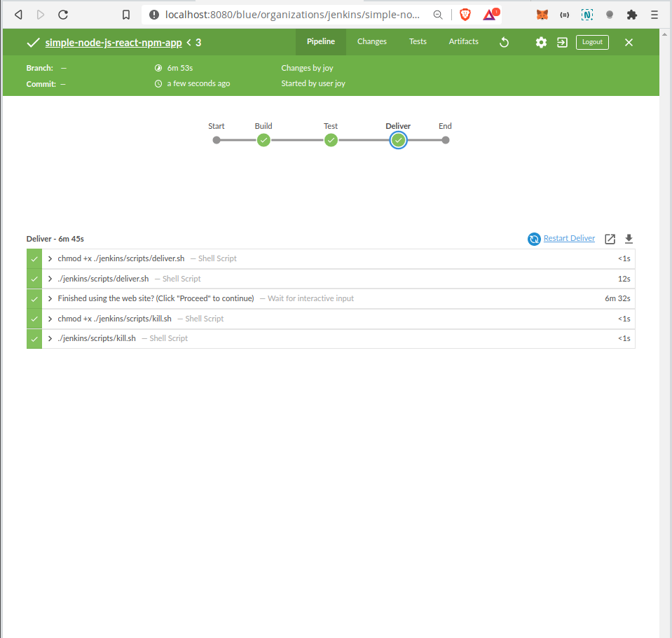Close the run details with the X

click(629, 43)
